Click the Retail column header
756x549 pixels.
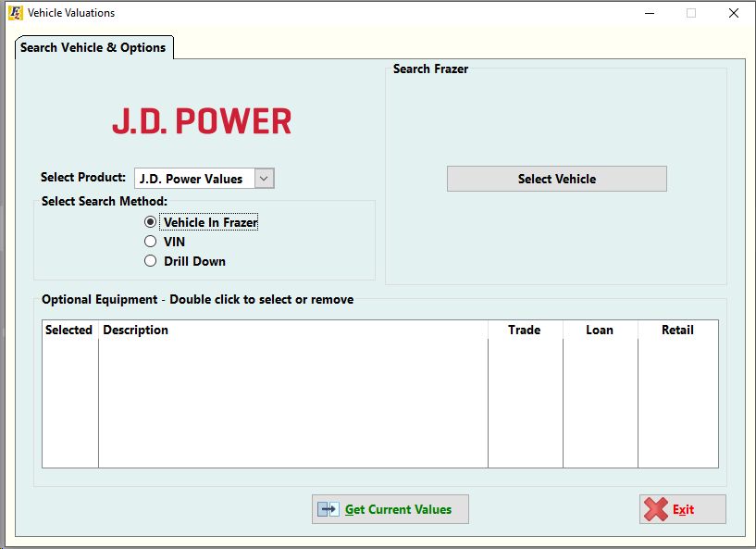678,330
